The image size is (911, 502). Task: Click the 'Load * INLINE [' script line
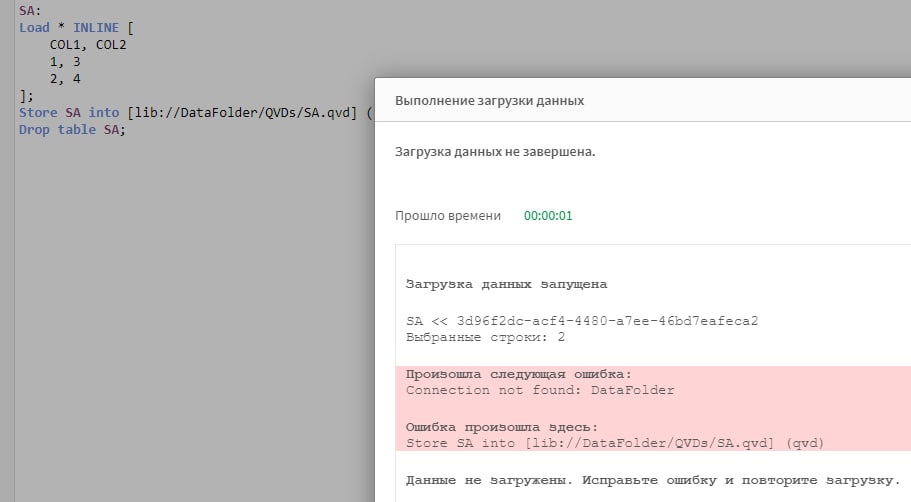click(x=76, y=27)
